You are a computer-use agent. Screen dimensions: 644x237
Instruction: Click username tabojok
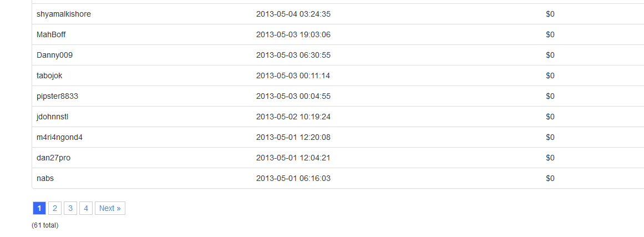[x=49, y=75]
